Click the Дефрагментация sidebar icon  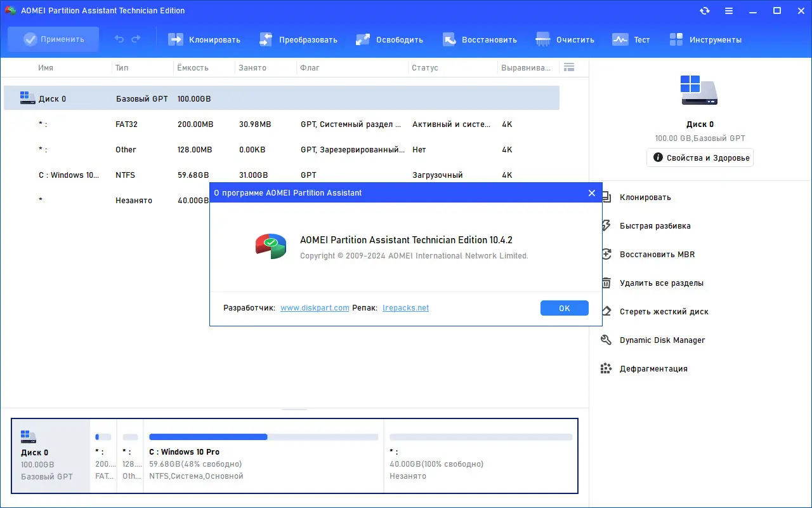[x=606, y=368]
